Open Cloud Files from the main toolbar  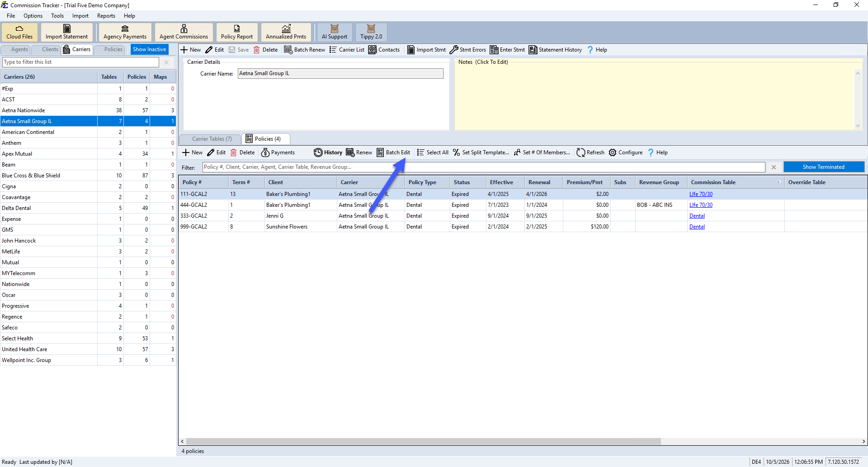pyautogui.click(x=19, y=32)
